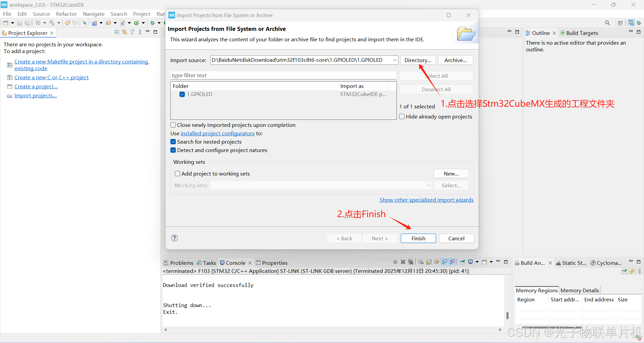Switch to the Memory Details tab
This screenshot has height=343, width=644.
(580, 290)
